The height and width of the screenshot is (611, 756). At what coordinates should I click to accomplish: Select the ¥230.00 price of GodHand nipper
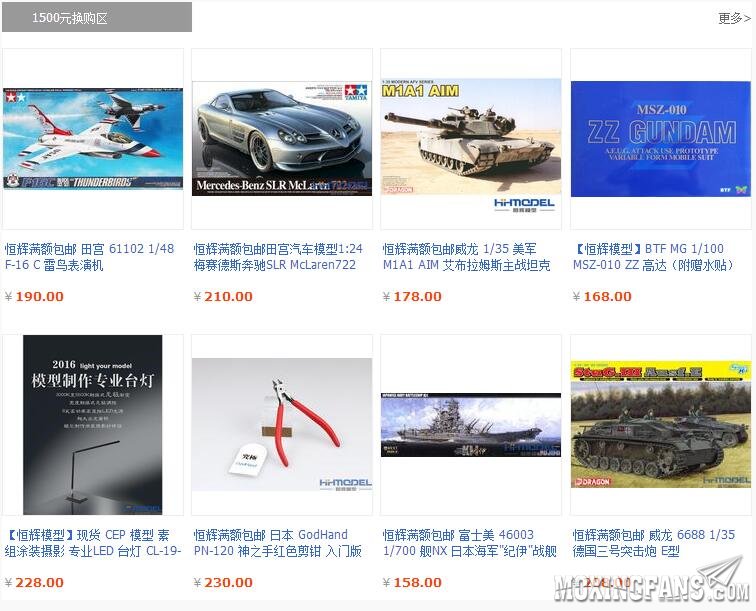(x=223, y=583)
